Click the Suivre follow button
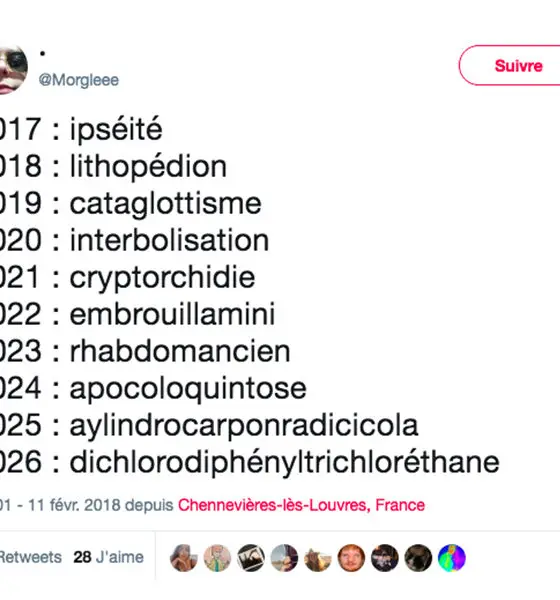This screenshot has width=560, height=600. pyautogui.click(x=510, y=65)
